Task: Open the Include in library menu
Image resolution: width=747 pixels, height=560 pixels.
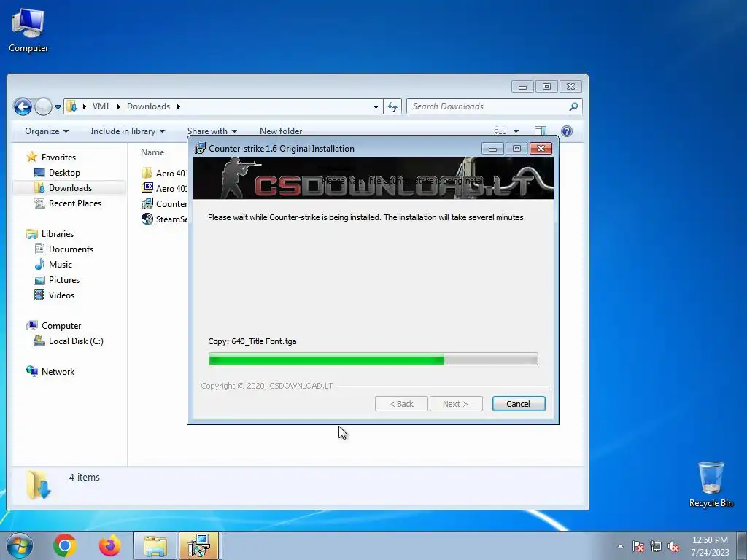Action: [128, 131]
